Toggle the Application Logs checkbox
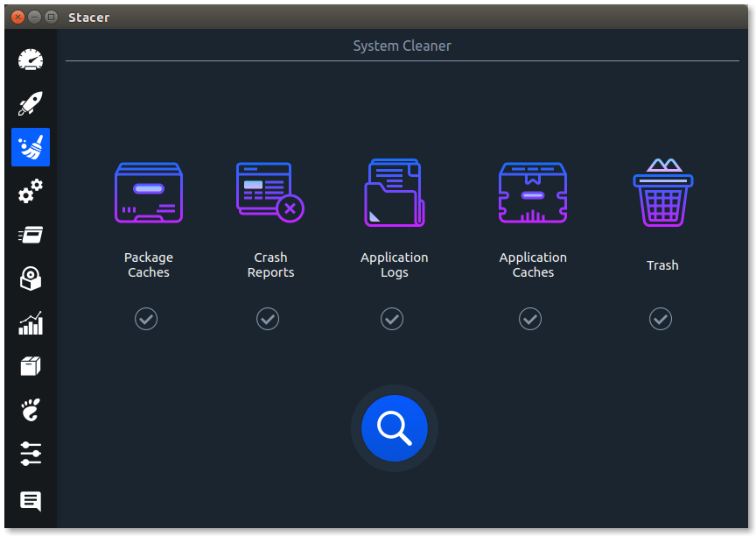The width and height of the screenshot is (756, 536). [392, 320]
